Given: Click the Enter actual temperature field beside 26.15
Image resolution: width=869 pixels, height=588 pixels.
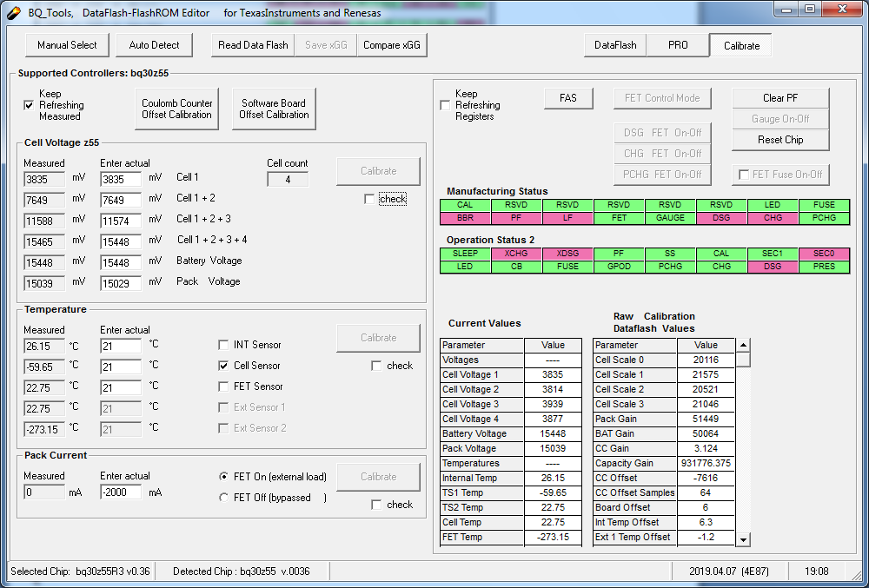Looking at the screenshot, I should tap(121, 346).
